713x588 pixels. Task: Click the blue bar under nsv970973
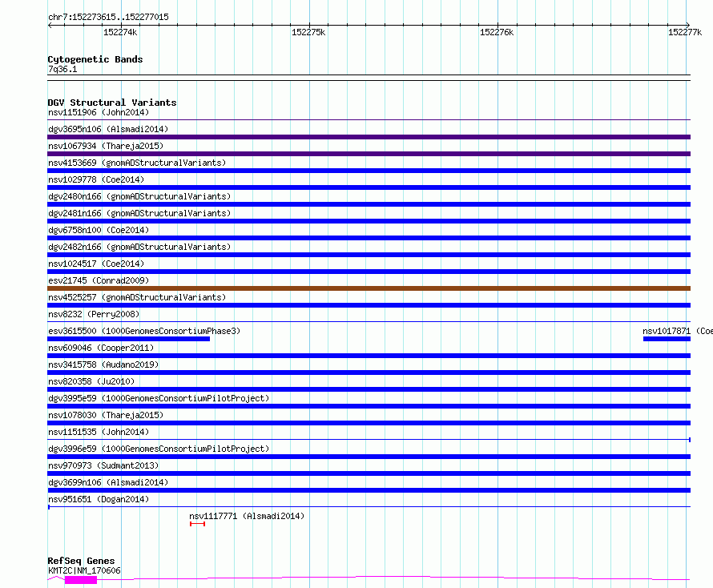pyautogui.click(x=369, y=473)
